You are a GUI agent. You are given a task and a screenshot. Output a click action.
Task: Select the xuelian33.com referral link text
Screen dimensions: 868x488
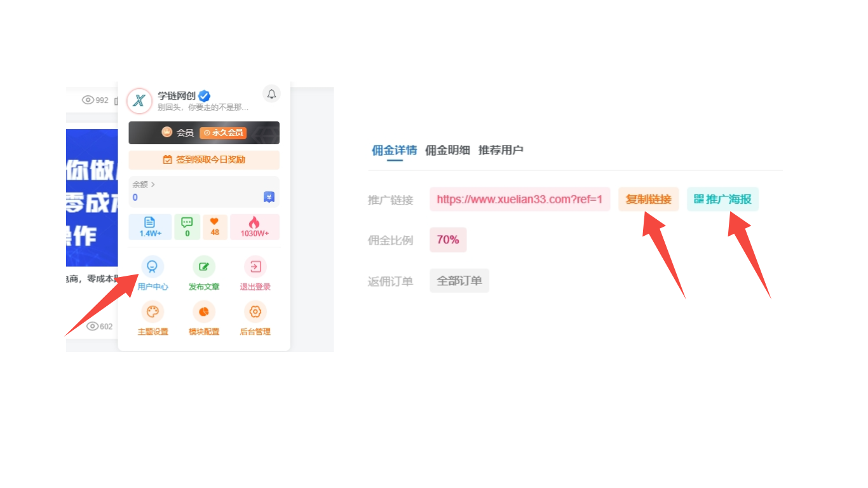pos(520,199)
